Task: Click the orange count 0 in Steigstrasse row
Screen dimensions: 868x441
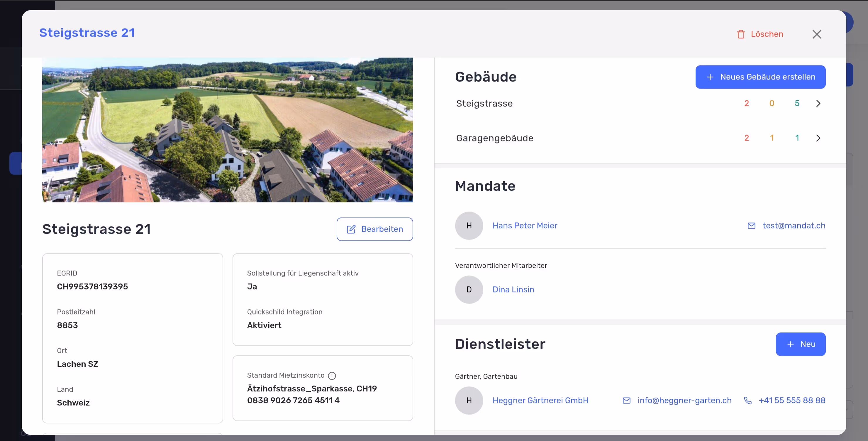Action: [772, 103]
